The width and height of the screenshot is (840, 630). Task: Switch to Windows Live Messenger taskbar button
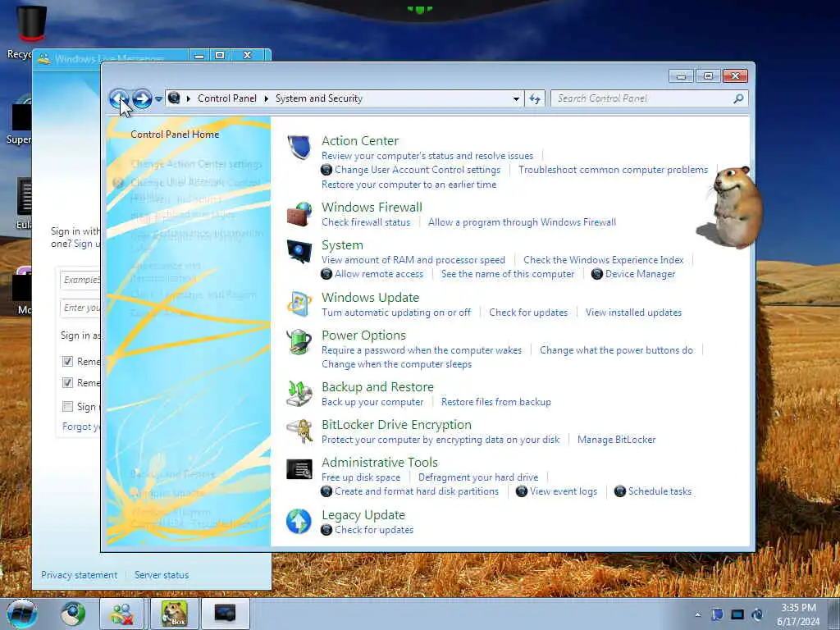coord(122,614)
